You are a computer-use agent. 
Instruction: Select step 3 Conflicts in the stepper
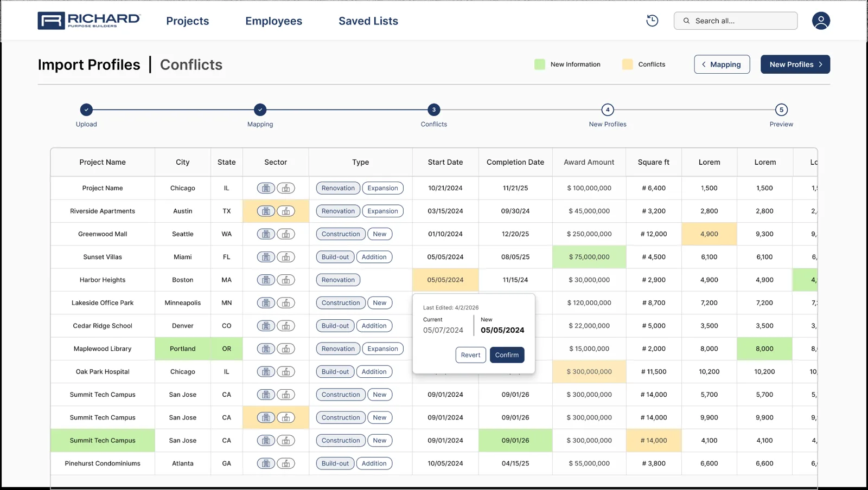[x=433, y=109]
